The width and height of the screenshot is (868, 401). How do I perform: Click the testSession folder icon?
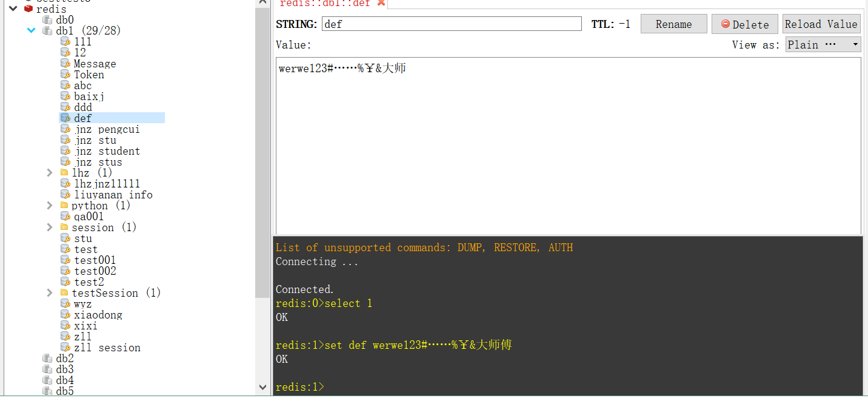pyautogui.click(x=64, y=293)
